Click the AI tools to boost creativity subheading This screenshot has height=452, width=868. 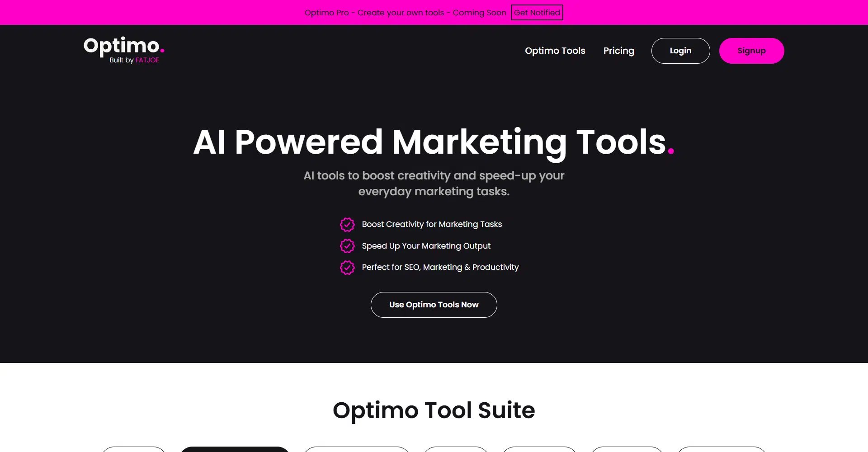(x=434, y=184)
